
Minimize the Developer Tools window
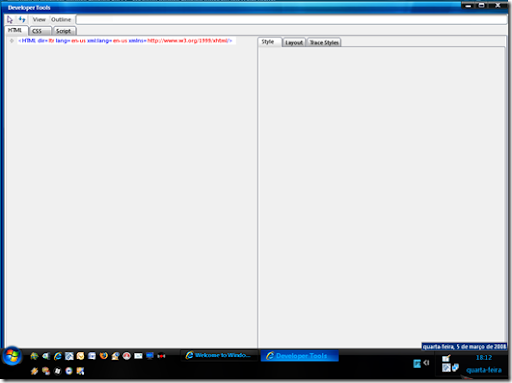[x=468, y=5]
